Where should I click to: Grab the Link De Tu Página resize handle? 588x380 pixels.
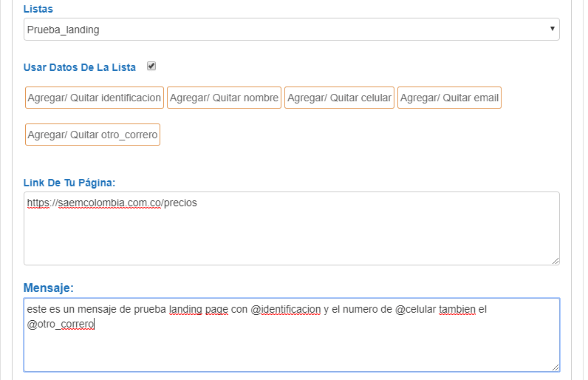click(x=555, y=261)
